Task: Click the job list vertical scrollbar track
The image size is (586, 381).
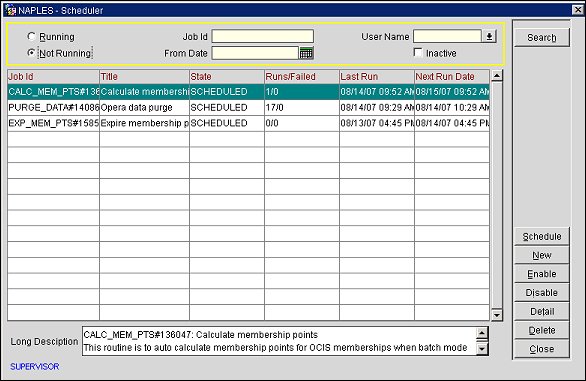Action: pos(497,196)
